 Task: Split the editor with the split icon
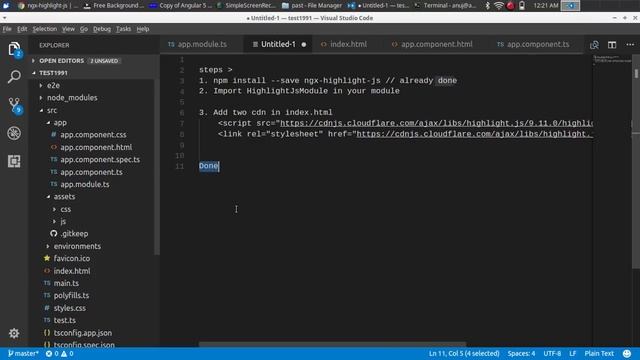click(x=612, y=44)
